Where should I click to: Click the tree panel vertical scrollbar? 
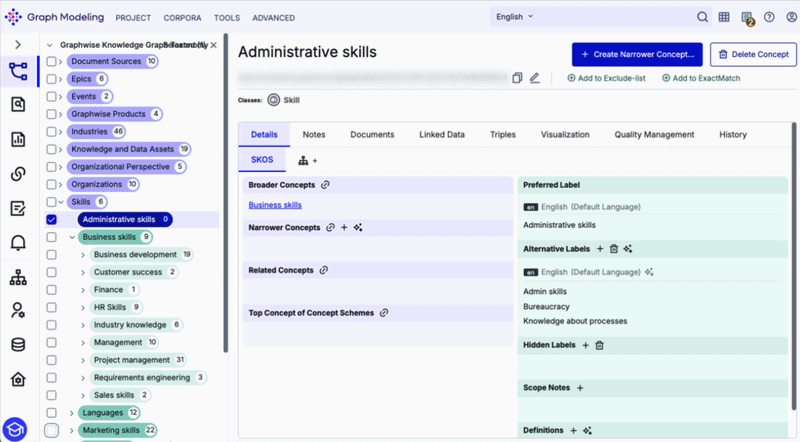coord(226,194)
